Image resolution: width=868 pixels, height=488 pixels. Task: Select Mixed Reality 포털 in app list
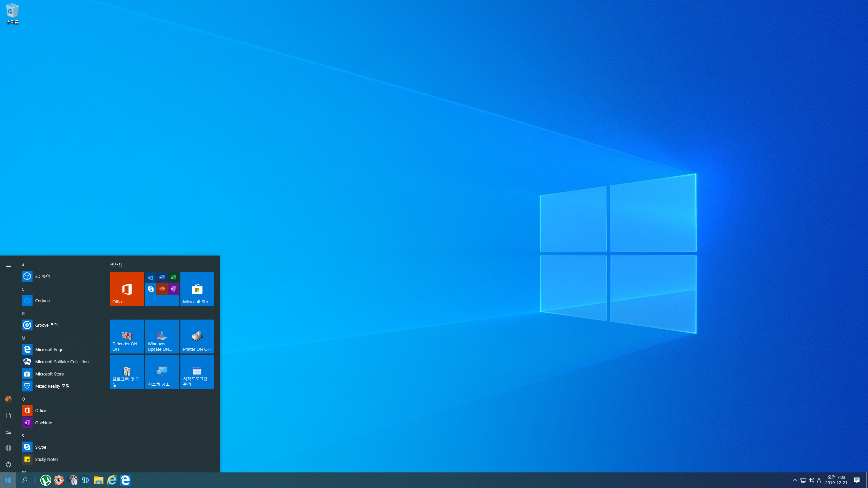[x=52, y=386]
